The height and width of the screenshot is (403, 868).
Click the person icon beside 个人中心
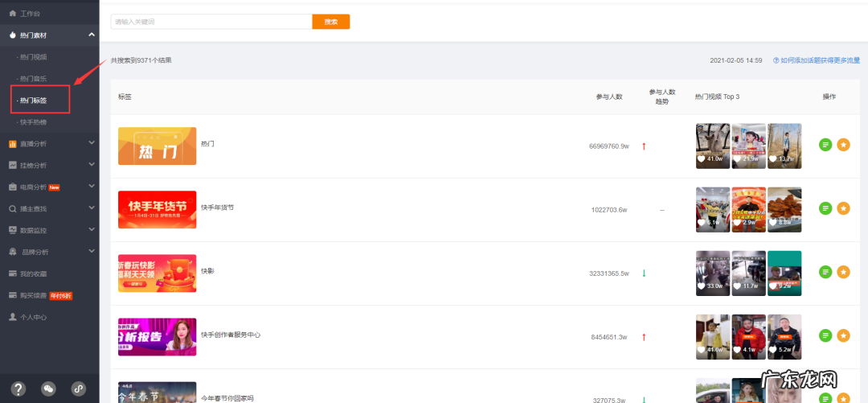(12, 317)
